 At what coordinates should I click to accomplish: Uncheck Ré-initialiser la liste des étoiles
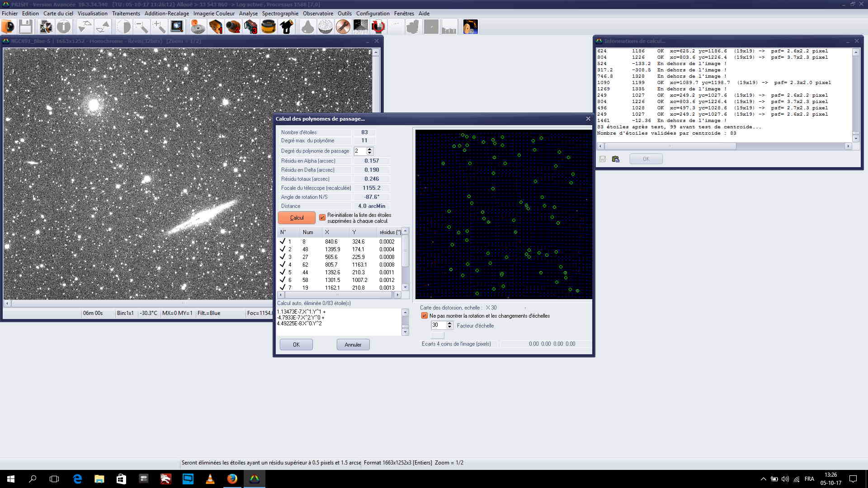(x=322, y=218)
